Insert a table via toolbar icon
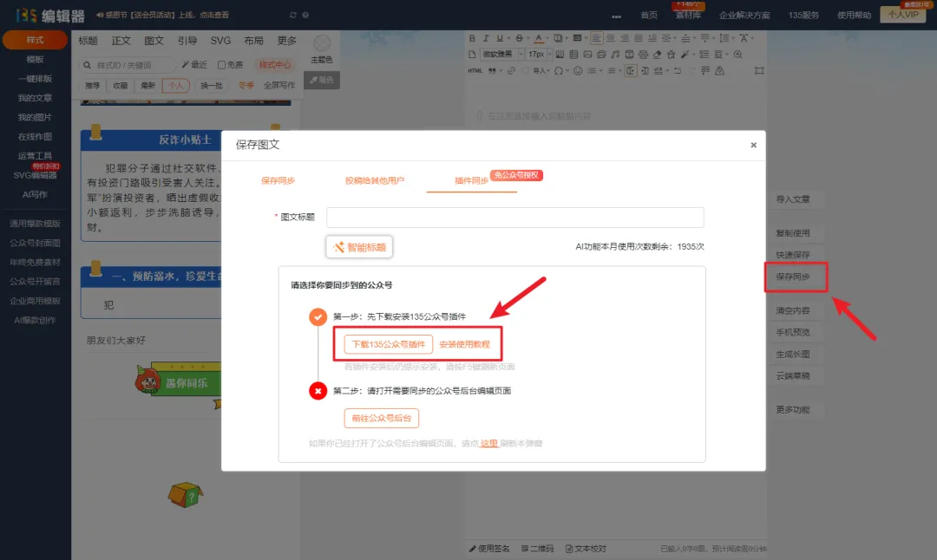The width and height of the screenshot is (937, 560). coord(573,55)
